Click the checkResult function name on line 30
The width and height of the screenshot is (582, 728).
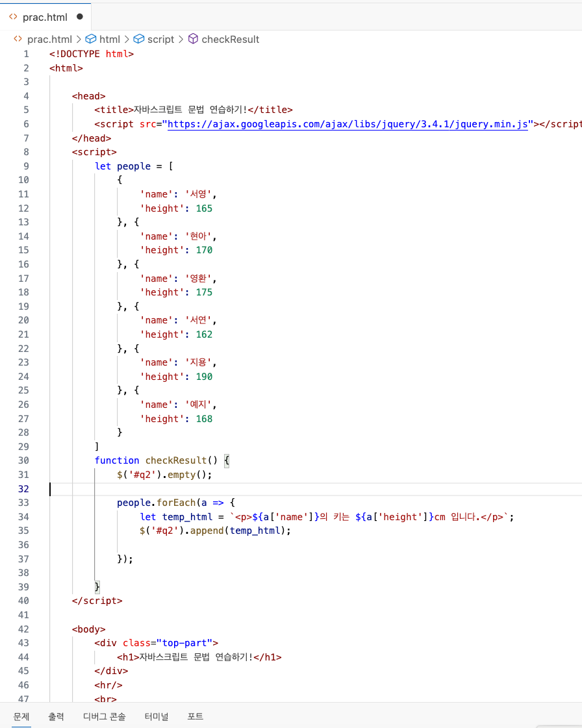click(x=175, y=460)
